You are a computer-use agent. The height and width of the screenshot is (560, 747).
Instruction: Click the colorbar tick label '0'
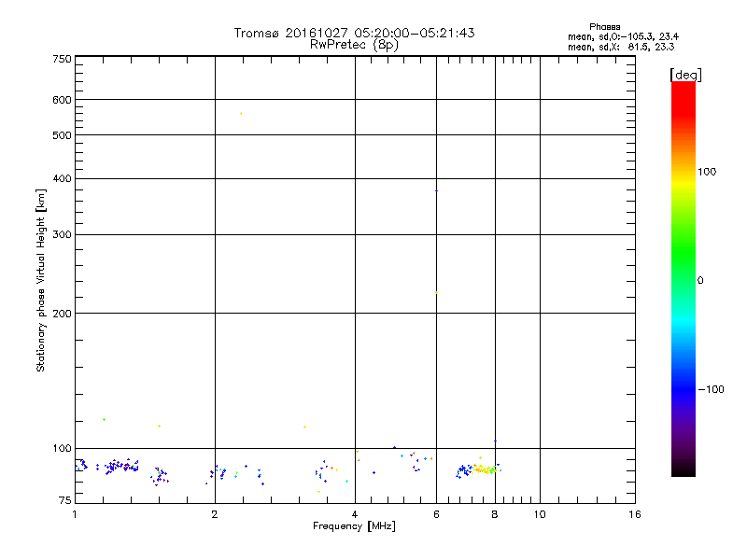point(699,281)
